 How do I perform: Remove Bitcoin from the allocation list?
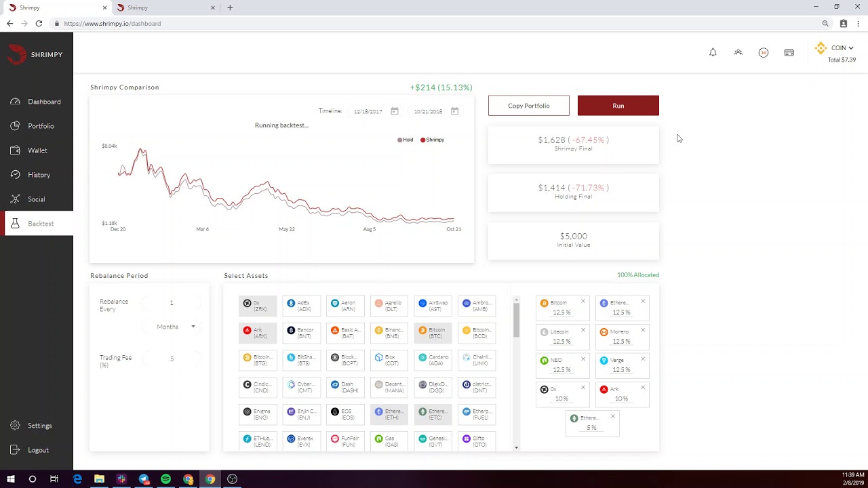point(583,302)
